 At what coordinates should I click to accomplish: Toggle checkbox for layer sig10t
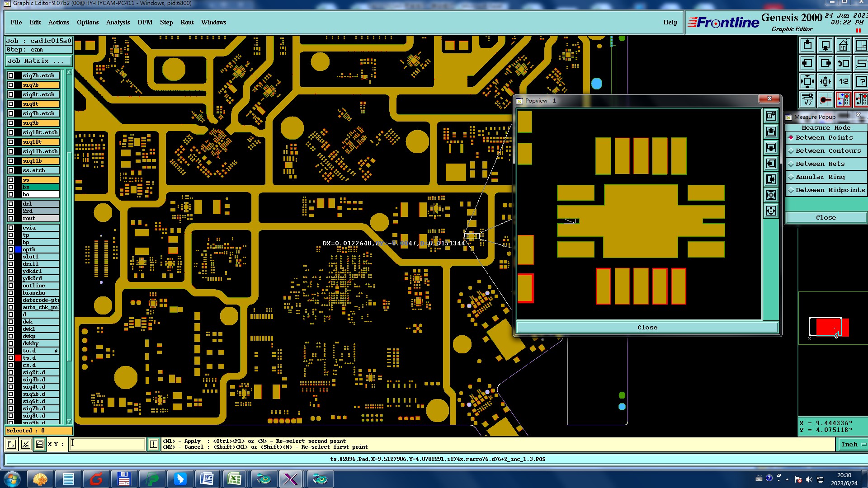pyautogui.click(x=11, y=142)
